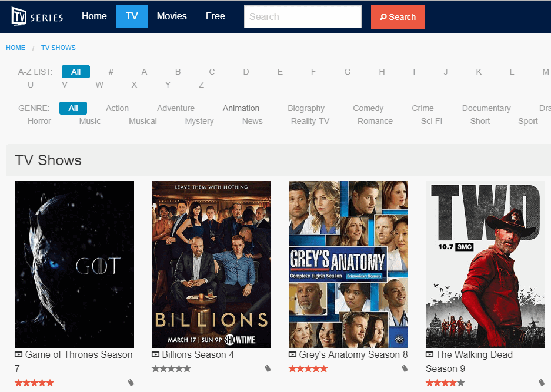551x392 pixels.
Task: Open the Grey's Anatomy poster thumbnail
Action: pyautogui.click(x=348, y=264)
